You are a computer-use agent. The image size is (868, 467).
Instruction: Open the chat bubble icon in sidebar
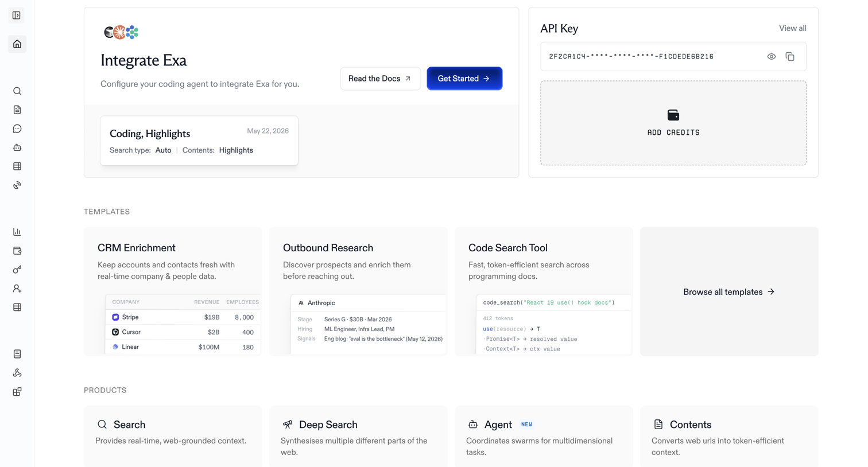17,129
